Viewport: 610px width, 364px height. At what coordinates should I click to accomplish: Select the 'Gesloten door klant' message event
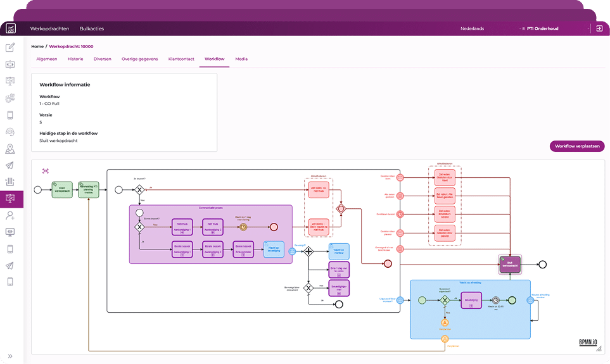tap(400, 178)
